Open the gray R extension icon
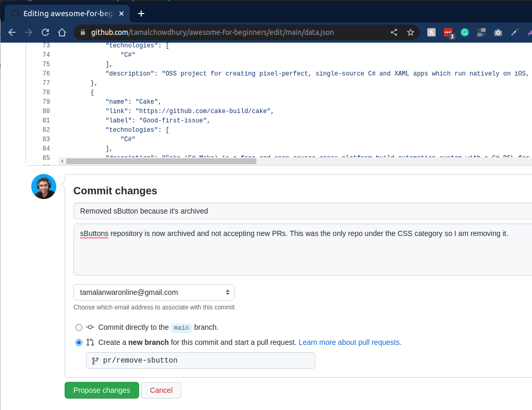Viewport: 532px width, 410px height. [x=431, y=32]
